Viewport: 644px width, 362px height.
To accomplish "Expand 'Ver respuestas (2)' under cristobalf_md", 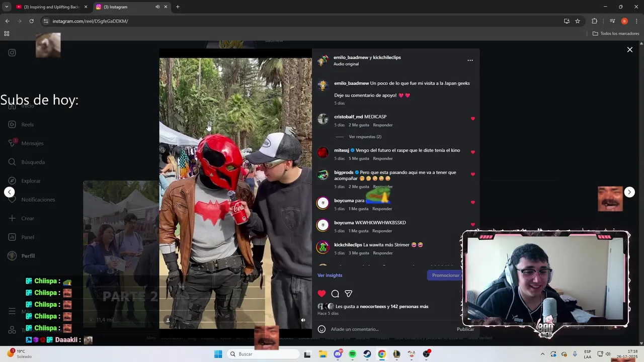I will [365, 137].
